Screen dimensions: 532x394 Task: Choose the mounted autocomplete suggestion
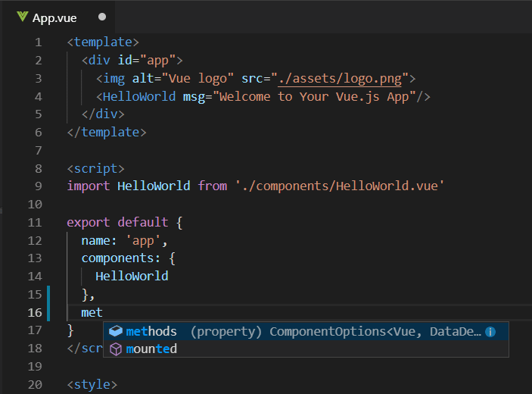(x=306, y=349)
